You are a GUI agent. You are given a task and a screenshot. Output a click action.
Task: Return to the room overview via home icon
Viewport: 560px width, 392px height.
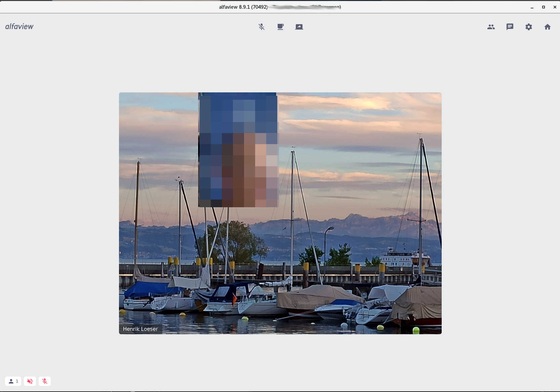click(548, 27)
